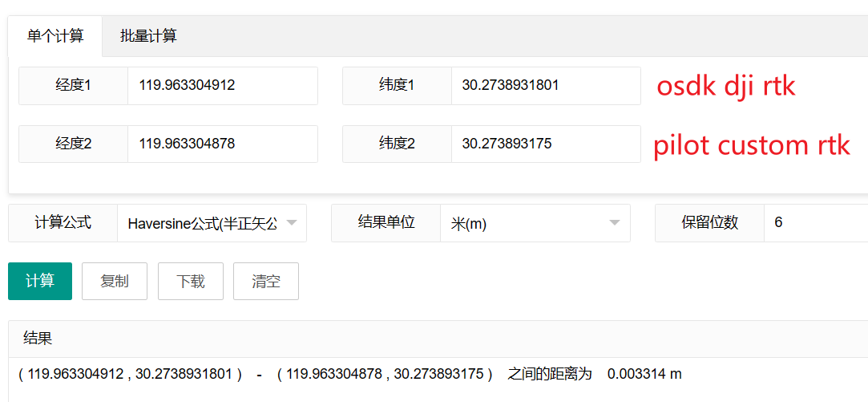
Task: Hit the 下载 download button
Action: 191,282
